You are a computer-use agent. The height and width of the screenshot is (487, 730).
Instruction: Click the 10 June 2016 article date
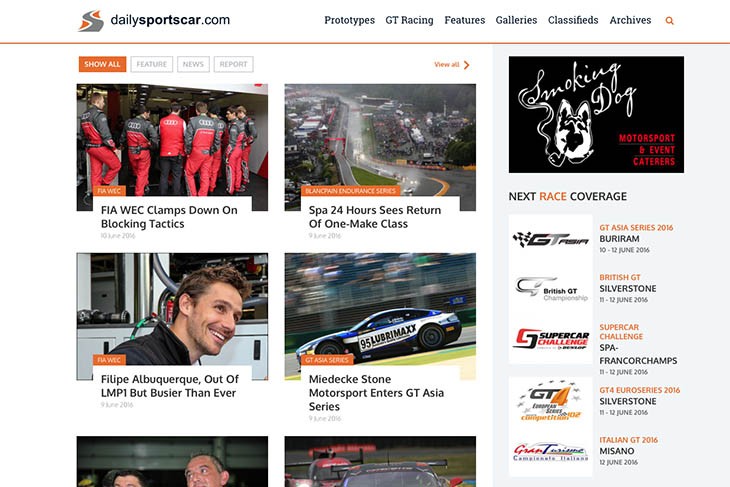click(x=118, y=236)
